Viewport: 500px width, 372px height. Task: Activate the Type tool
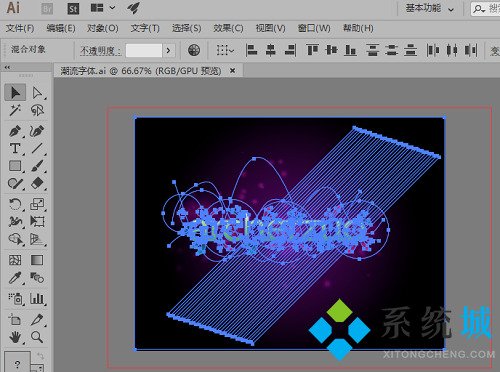15,148
